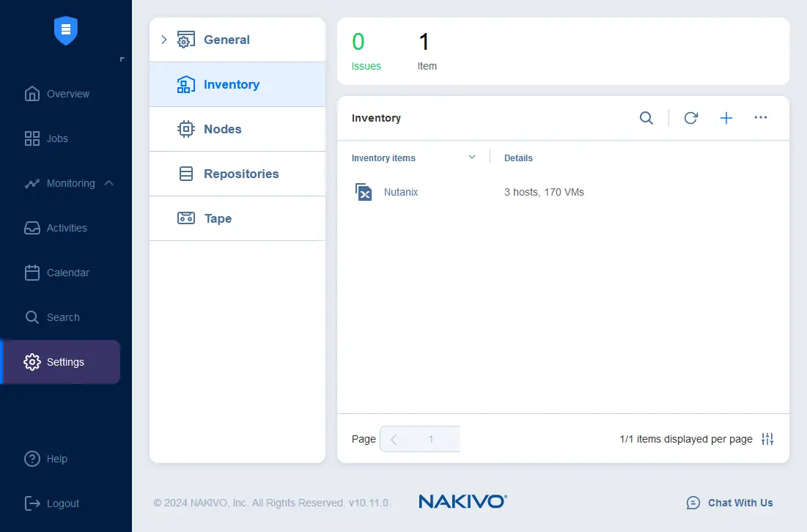Open the Overview page
The width and height of the screenshot is (807, 532).
pyautogui.click(x=56, y=94)
